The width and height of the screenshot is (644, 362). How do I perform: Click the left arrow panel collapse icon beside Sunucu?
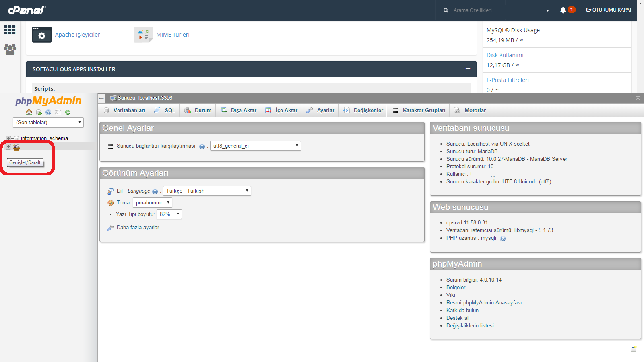click(x=101, y=98)
